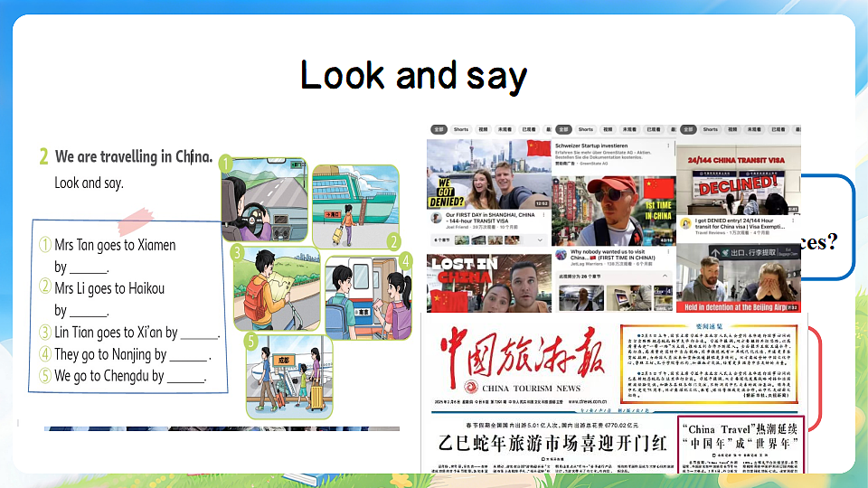Image resolution: width=868 pixels, height=488 pixels.
Task: Click the 'We are travelling in China.' heading
Action: (134, 157)
